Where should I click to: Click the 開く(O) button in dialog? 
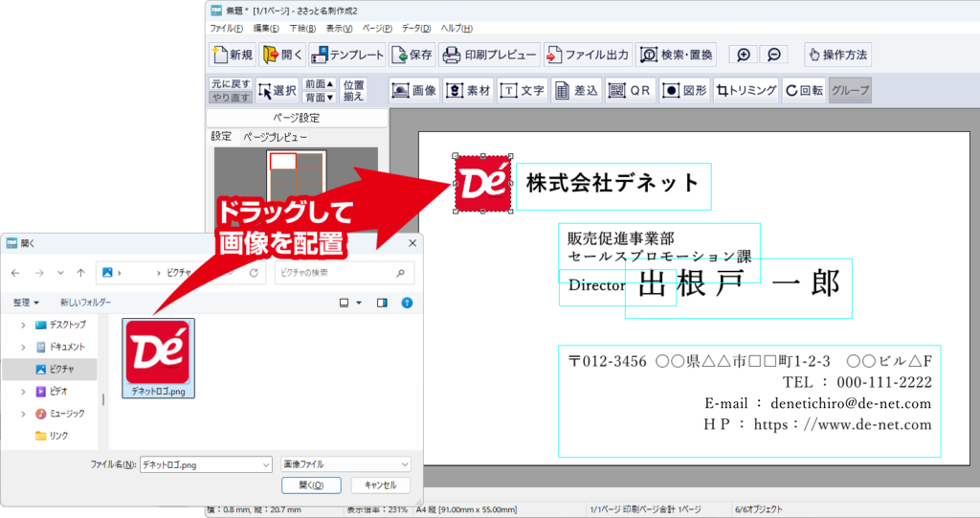(x=311, y=484)
